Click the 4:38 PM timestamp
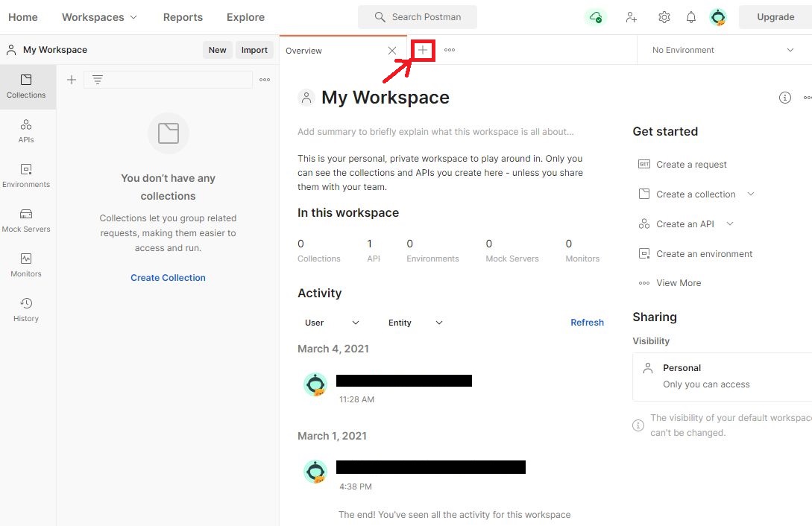Viewport: 812px width, 526px height. coord(355,487)
